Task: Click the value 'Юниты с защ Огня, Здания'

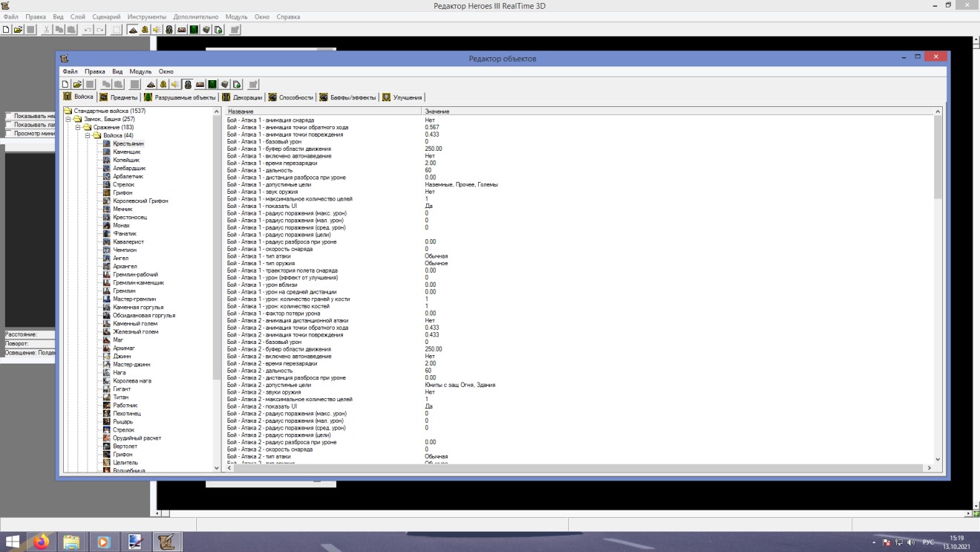Action: (x=460, y=385)
